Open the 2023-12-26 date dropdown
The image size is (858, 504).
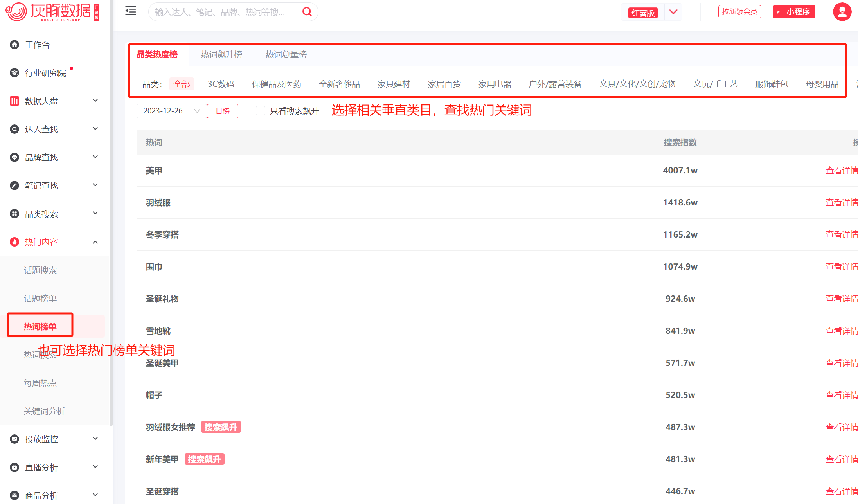[x=171, y=111]
